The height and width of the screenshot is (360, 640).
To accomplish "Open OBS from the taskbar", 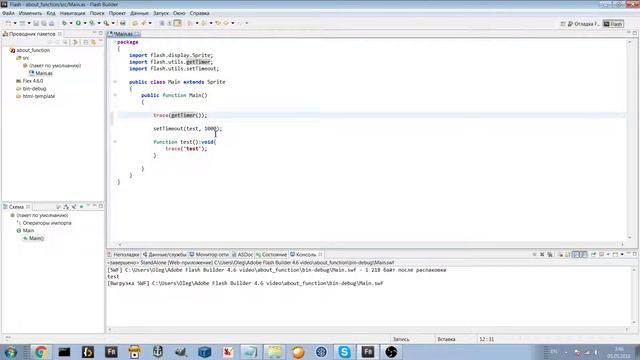I will pyautogui.click(x=391, y=352).
